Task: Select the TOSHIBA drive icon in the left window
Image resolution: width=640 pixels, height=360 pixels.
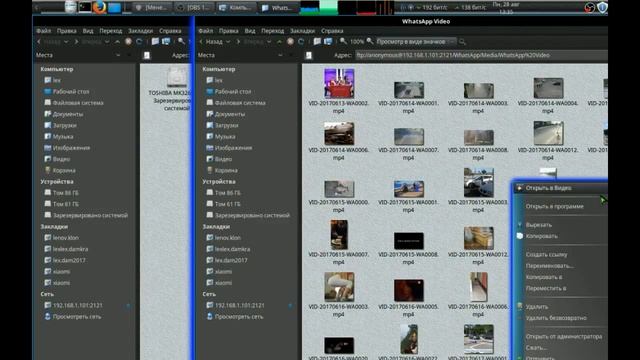Action: 177,78
